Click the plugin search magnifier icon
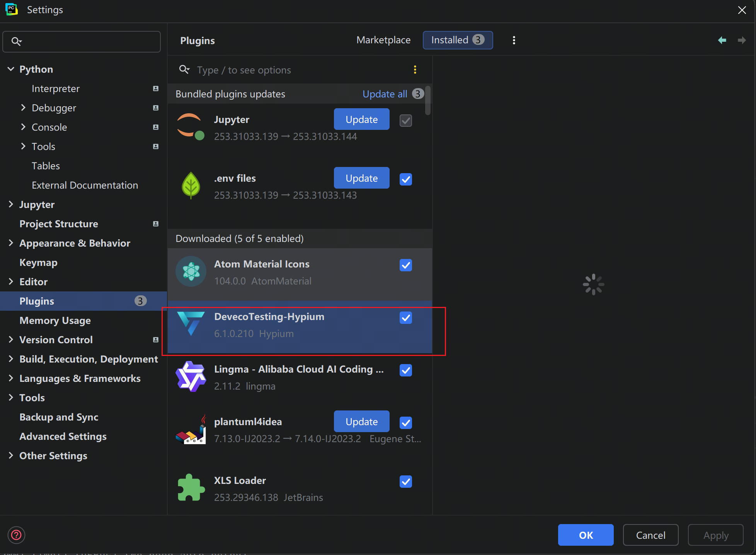This screenshot has height=555, width=756. [x=184, y=70]
